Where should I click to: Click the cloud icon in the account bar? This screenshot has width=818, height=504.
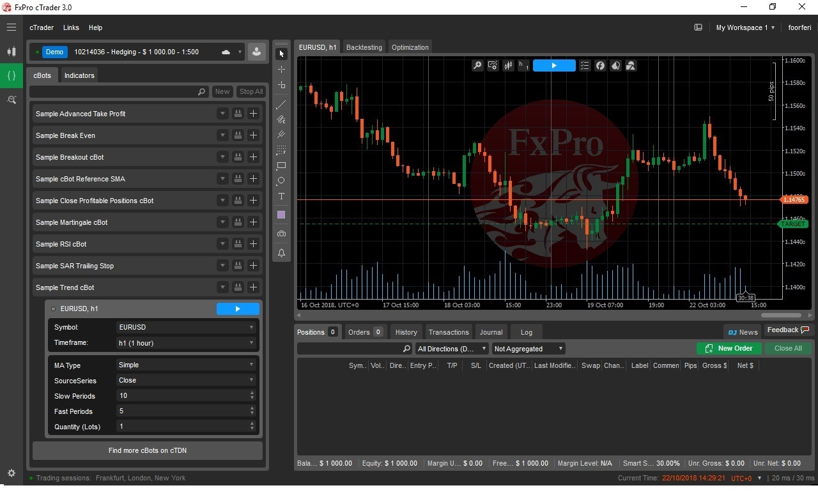click(226, 52)
